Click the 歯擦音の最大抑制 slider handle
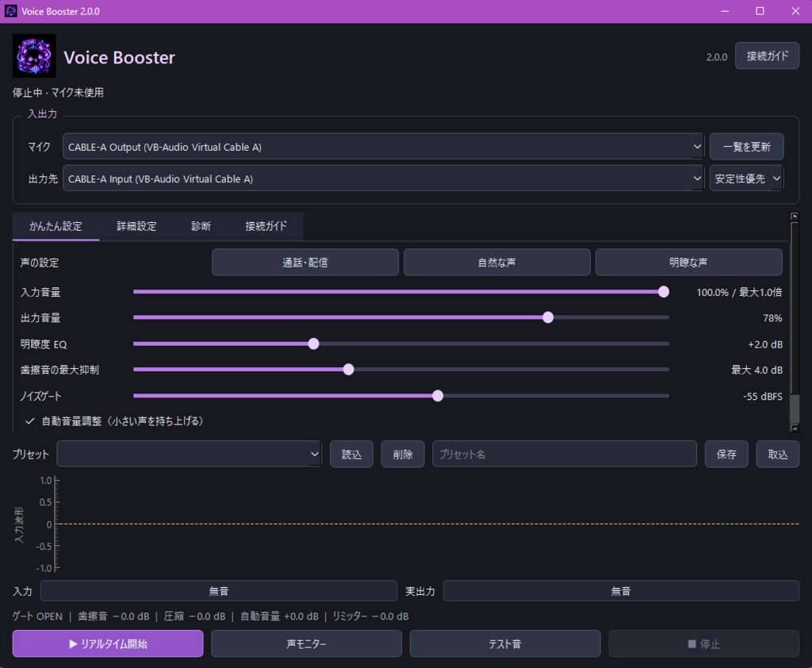This screenshot has width=812, height=668. pyautogui.click(x=349, y=370)
